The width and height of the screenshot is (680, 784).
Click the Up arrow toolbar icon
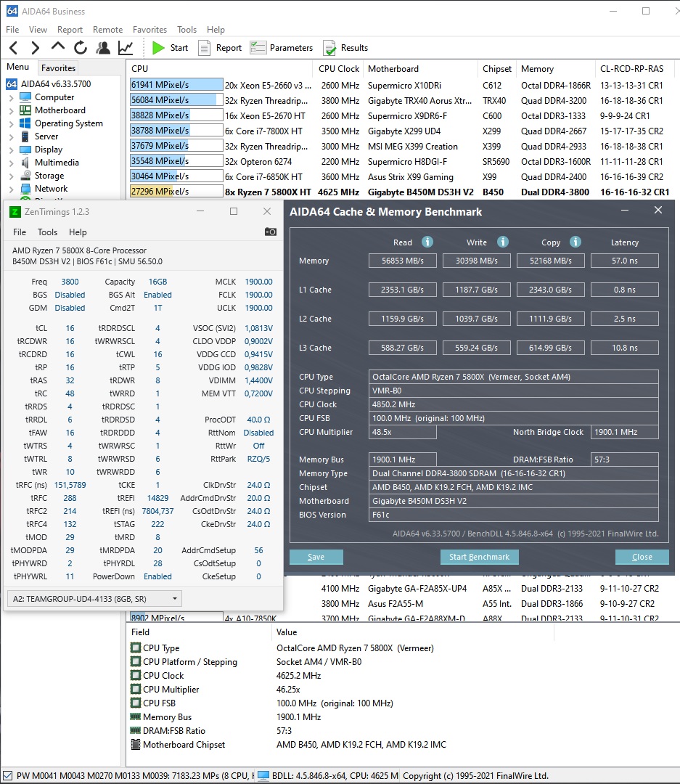pyautogui.click(x=58, y=47)
